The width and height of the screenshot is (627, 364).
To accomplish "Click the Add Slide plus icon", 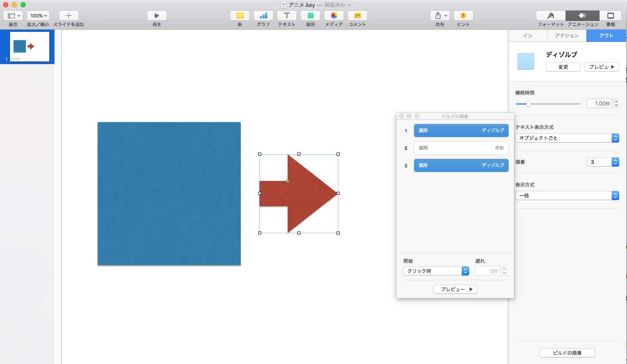I will (x=68, y=16).
